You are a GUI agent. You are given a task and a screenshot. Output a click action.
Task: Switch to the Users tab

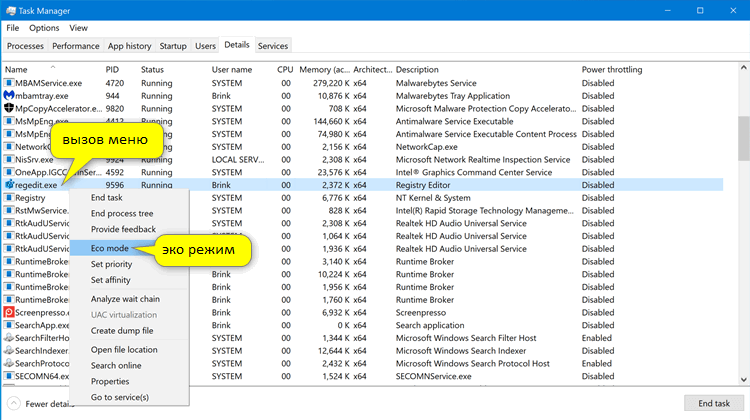click(205, 46)
